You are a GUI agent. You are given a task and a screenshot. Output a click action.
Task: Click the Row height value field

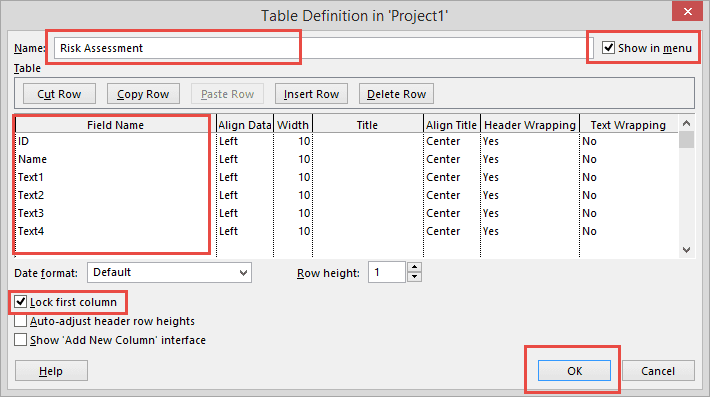[387, 273]
